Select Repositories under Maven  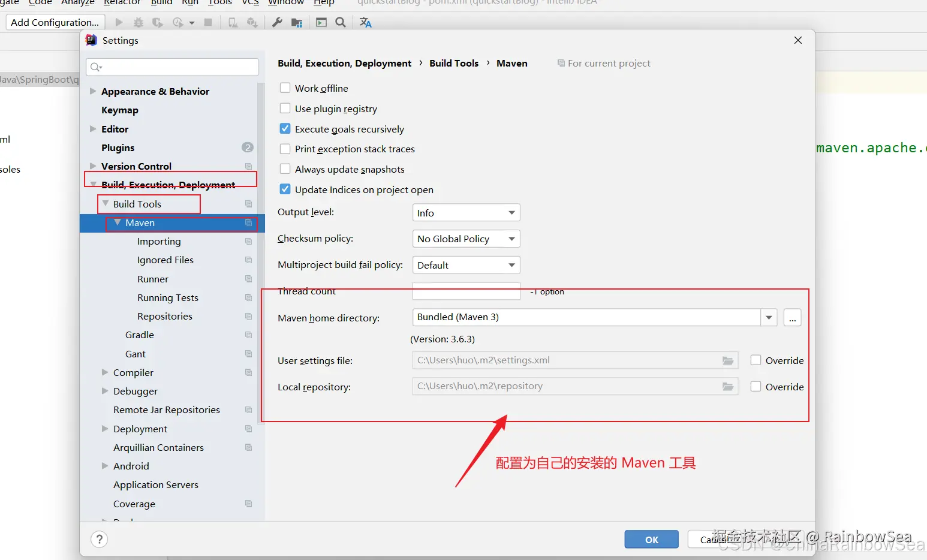pos(165,317)
